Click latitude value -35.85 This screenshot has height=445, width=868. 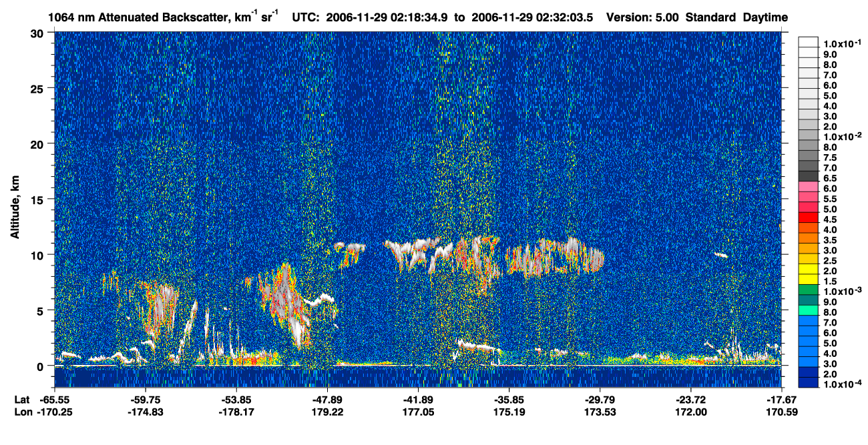(x=509, y=400)
